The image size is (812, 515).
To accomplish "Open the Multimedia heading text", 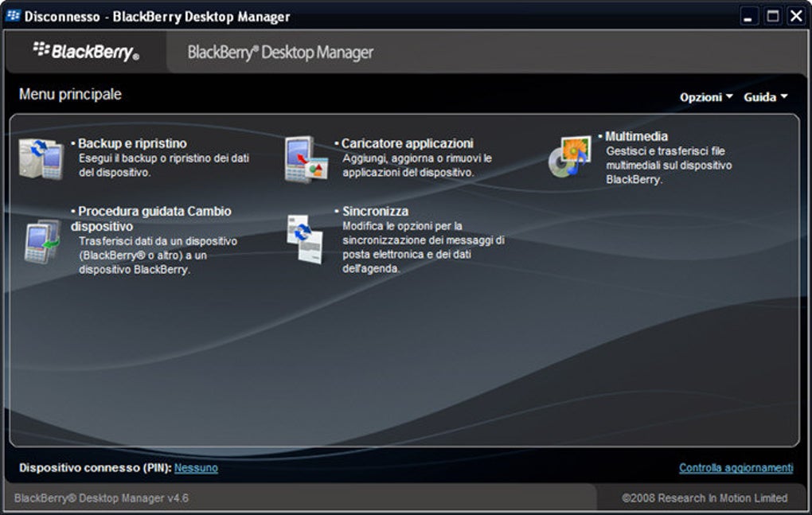I will [635, 136].
